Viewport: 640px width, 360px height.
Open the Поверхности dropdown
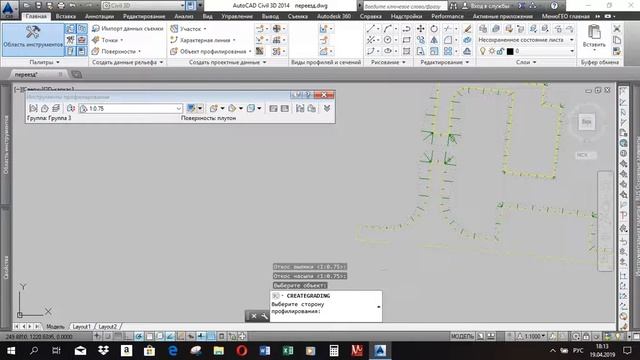point(116,51)
